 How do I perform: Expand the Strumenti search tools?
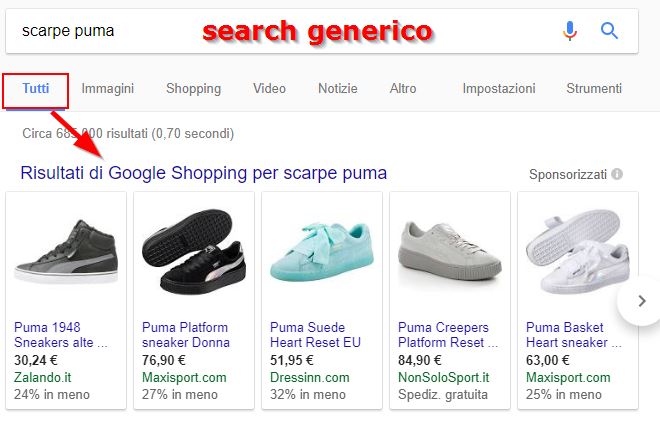[594, 89]
